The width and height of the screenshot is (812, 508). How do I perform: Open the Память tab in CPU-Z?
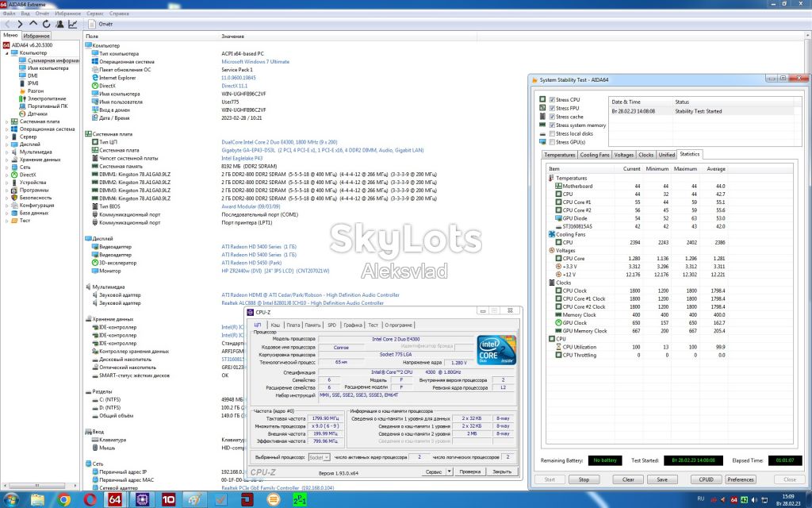[x=312, y=325]
